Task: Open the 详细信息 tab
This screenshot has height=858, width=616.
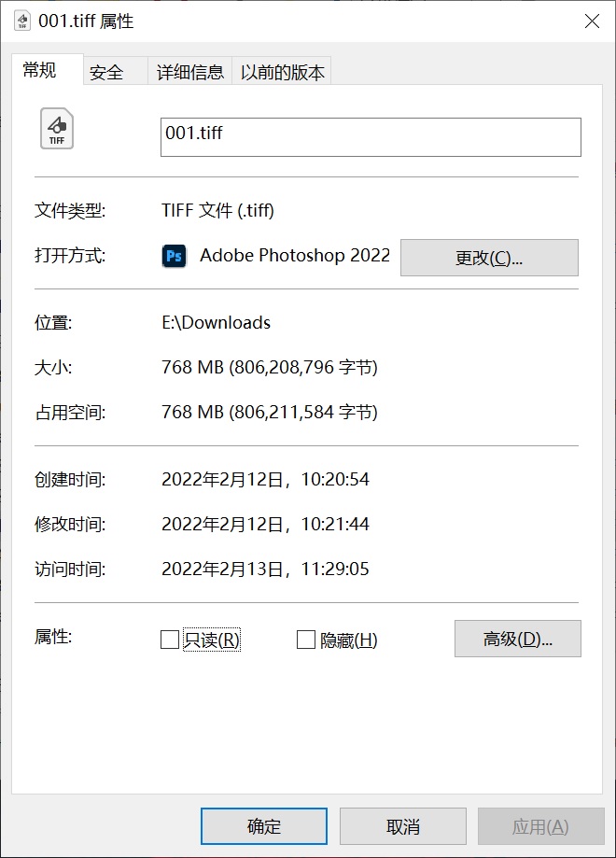Action: [x=190, y=72]
